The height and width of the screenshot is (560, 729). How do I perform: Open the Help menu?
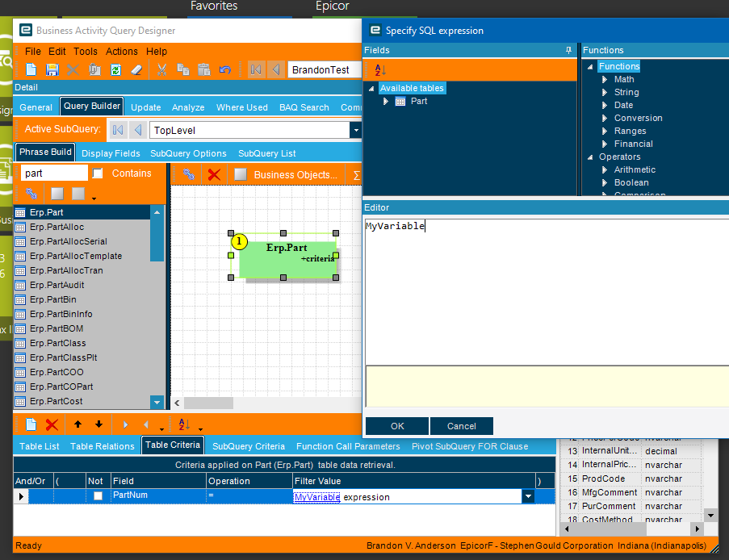(x=157, y=51)
